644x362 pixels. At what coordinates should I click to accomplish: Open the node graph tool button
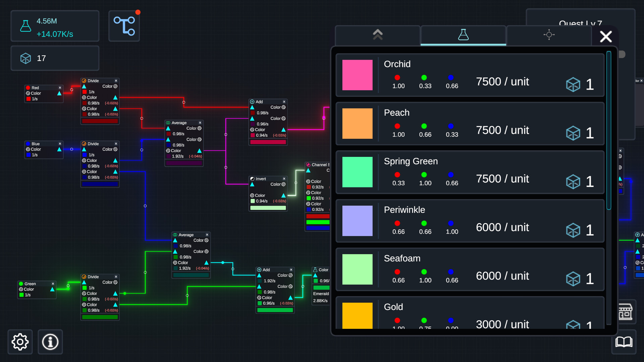click(x=124, y=26)
